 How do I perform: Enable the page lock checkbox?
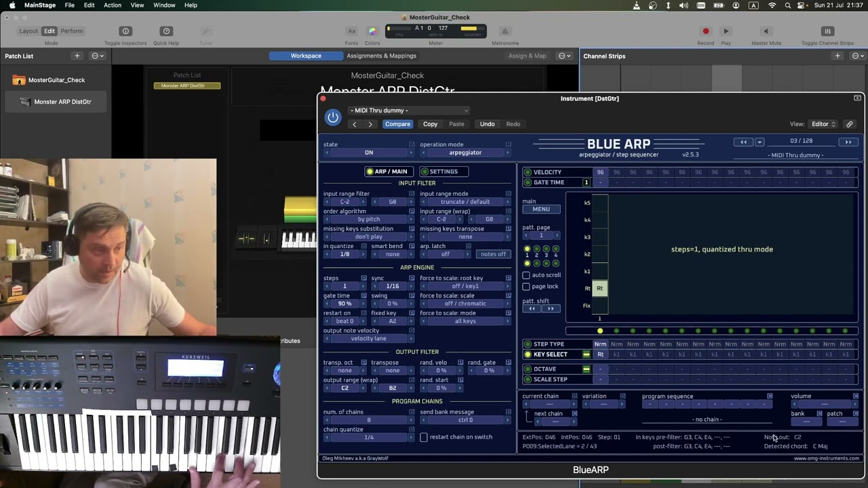tap(526, 287)
